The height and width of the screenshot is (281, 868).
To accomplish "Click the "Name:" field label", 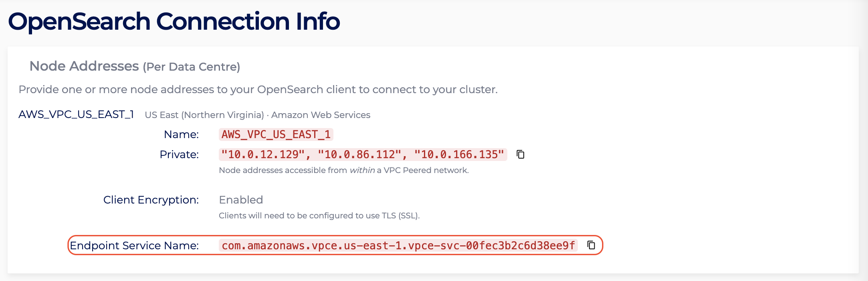I will 181,134.
